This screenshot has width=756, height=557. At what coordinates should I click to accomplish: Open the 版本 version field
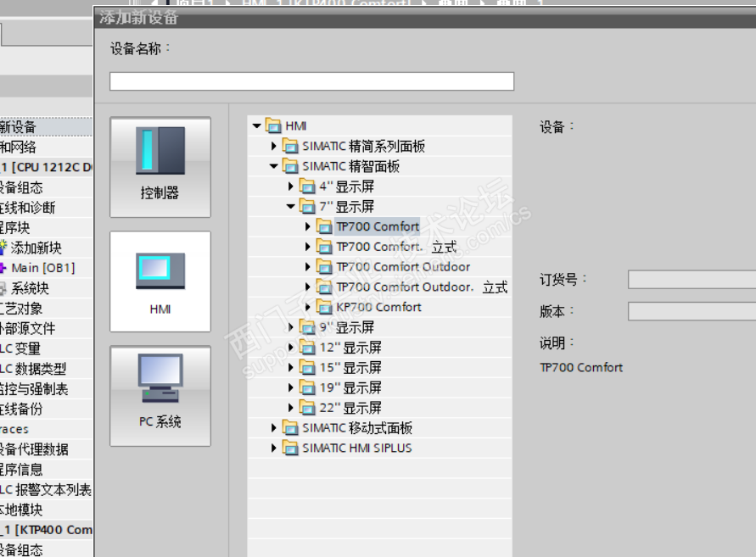pyautogui.click(x=692, y=311)
